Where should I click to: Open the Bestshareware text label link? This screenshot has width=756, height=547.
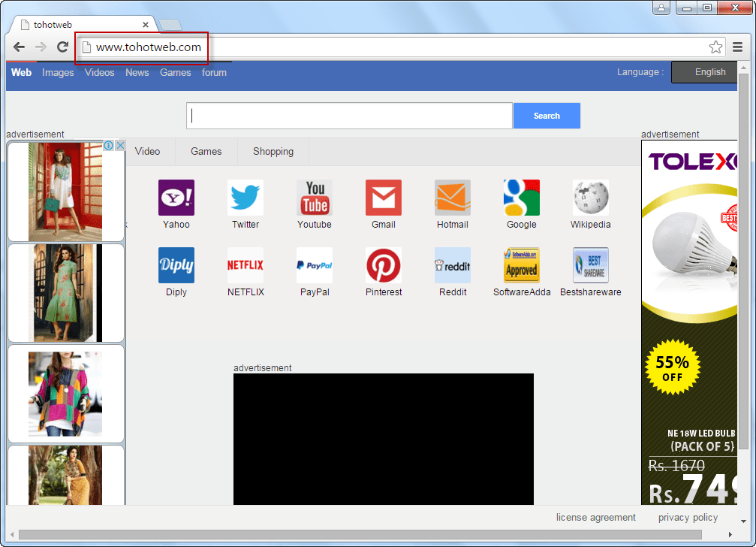click(591, 292)
